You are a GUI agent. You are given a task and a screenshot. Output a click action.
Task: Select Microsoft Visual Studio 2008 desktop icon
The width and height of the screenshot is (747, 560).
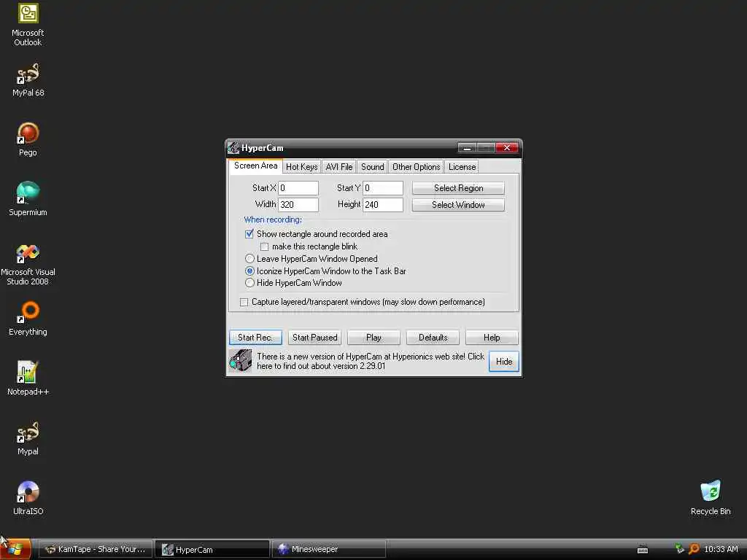click(x=28, y=264)
